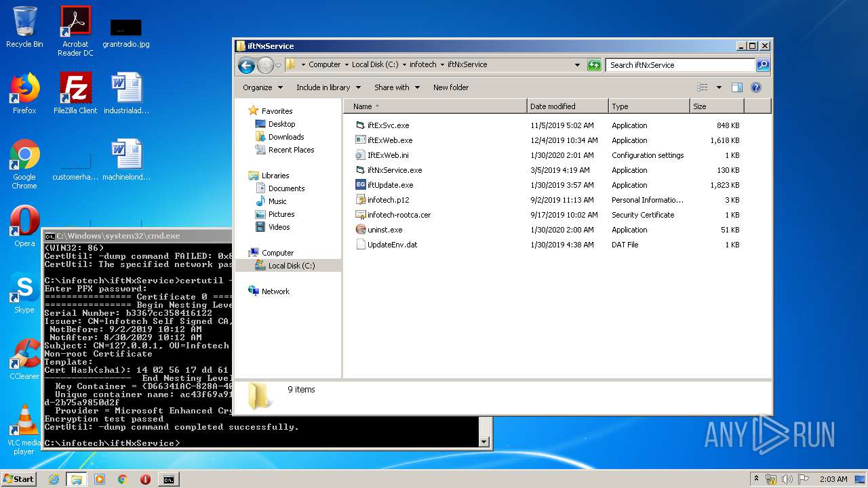The image size is (868, 488).
Task: Open machinelond Word document on desktop
Action: click(x=126, y=160)
